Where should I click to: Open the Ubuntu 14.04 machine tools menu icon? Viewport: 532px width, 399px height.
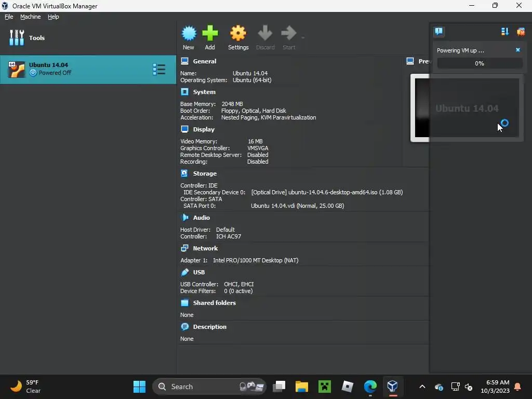pyautogui.click(x=159, y=70)
